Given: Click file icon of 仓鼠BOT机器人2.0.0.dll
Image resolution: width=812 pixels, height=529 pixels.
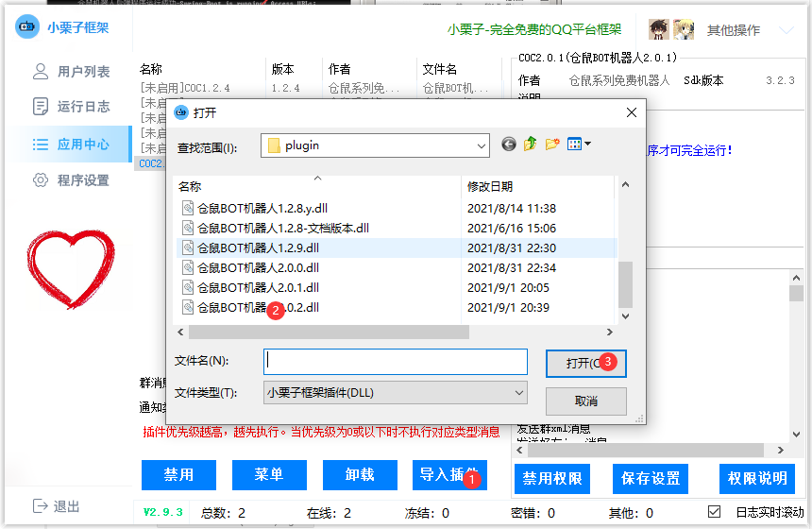Looking at the screenshot, I should 188,268.
